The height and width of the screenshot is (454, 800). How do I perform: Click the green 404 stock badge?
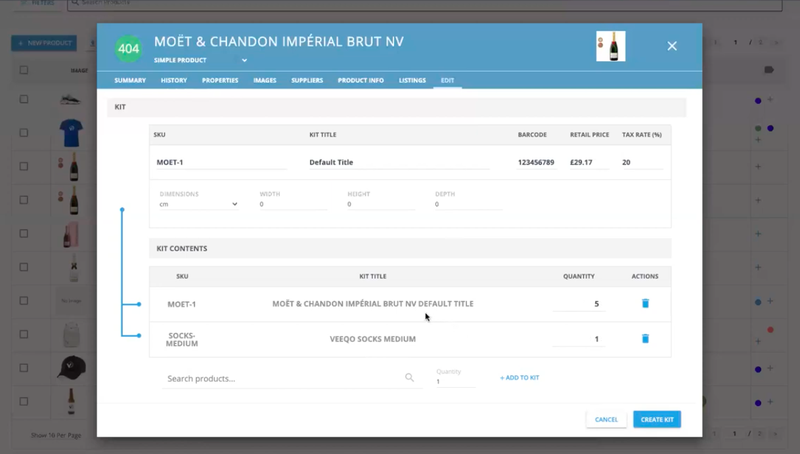(128, 49)
